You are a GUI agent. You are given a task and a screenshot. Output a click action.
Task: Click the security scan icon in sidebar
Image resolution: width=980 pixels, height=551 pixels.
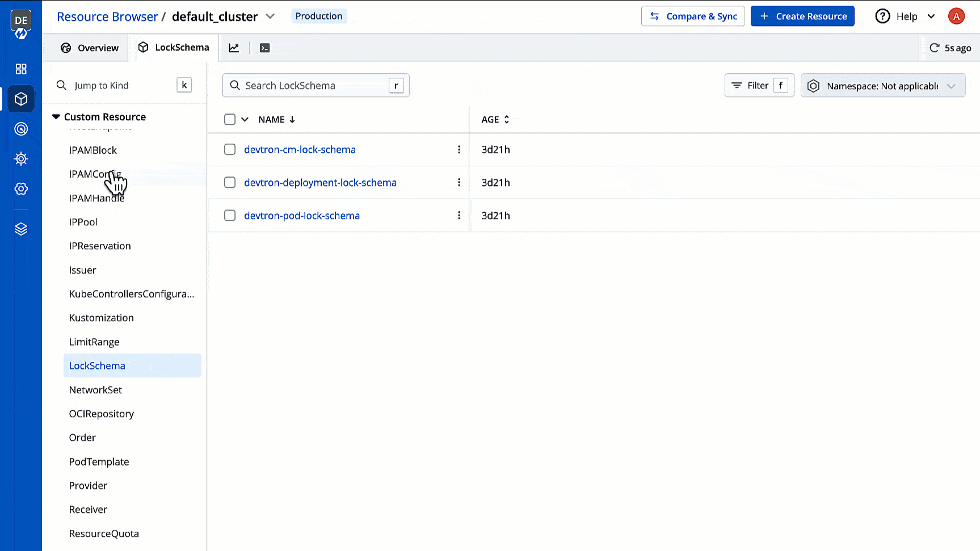(x=21, y=129)
